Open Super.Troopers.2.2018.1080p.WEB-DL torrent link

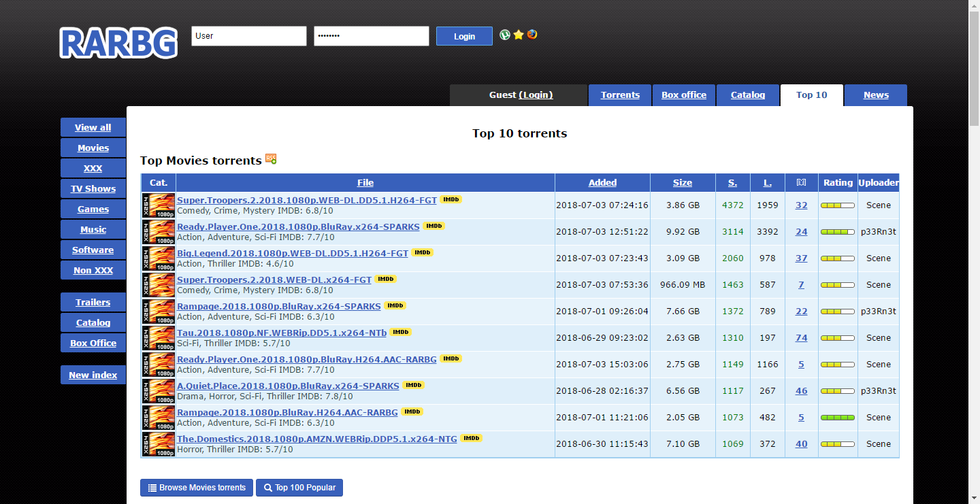307,200
